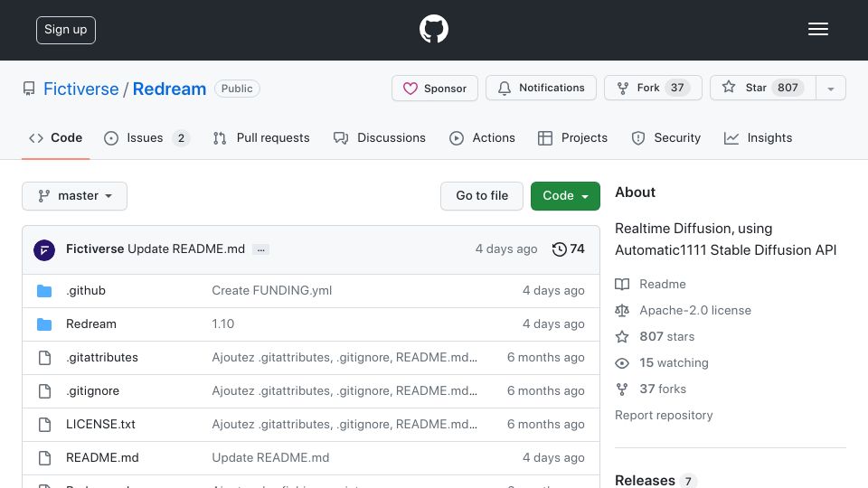This screenshot has height=488, width=868.
Task: Click the Sign up button
Action: pos(66,30)
